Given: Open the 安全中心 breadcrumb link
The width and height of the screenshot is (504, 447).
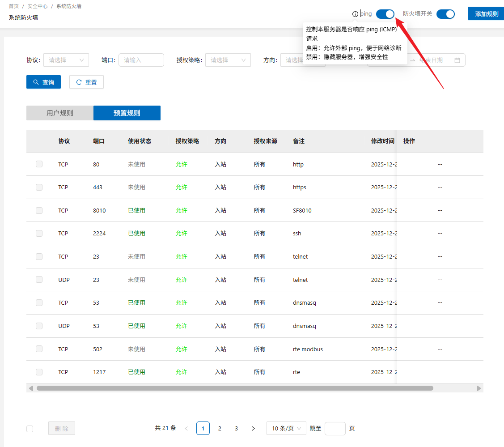Looking at the screenshot, I should tap(38, 7).
